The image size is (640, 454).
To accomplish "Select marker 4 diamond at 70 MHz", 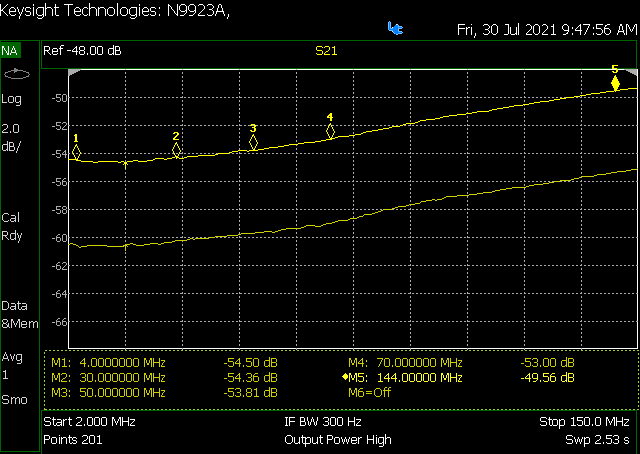I will 330,131.
